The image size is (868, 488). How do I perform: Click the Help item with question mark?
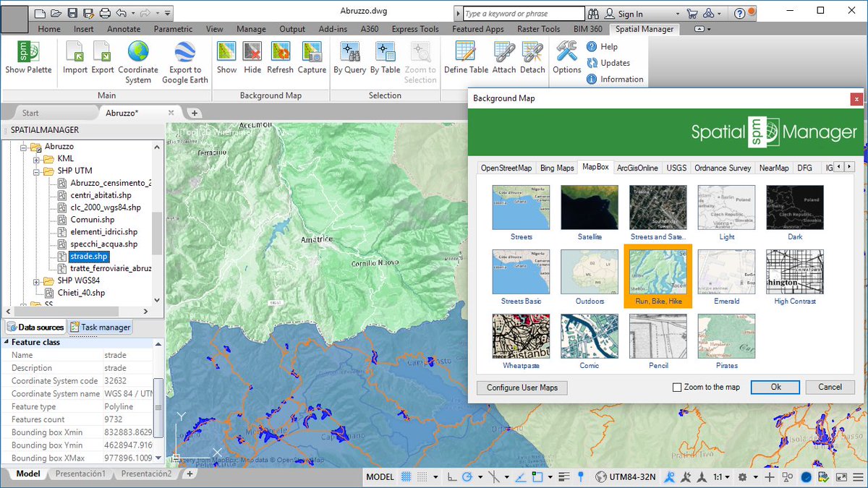pyautogui.click(x=603, y=46)
